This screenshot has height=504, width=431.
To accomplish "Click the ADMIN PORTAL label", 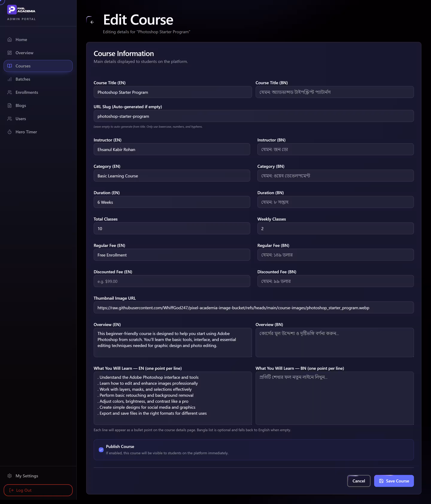I will pos(21,19).
